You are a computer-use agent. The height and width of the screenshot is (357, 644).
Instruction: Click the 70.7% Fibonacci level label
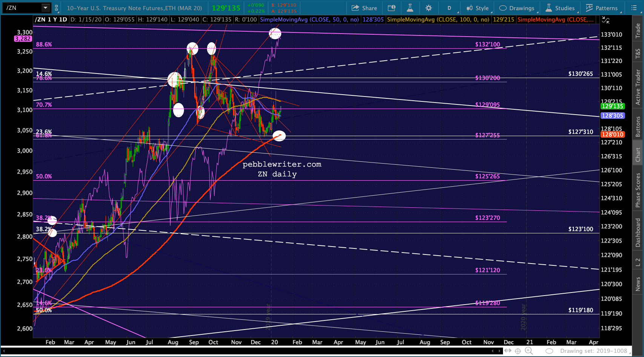pos(44,105)
